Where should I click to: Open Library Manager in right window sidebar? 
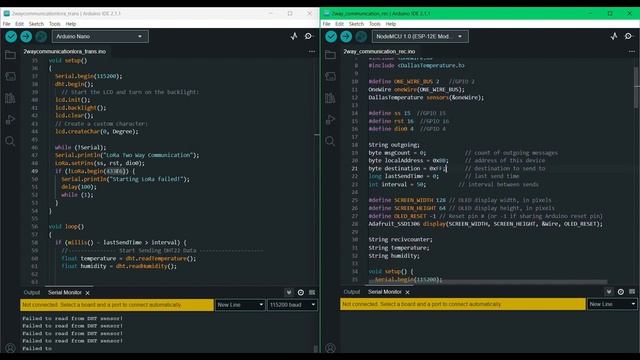point(330,98)
